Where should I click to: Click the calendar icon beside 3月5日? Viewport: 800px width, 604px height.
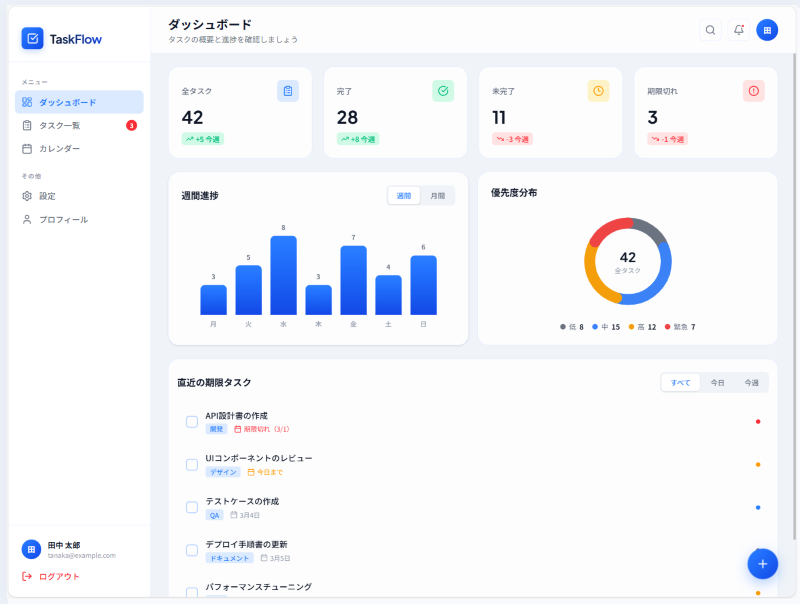click(x=264, y=558)
